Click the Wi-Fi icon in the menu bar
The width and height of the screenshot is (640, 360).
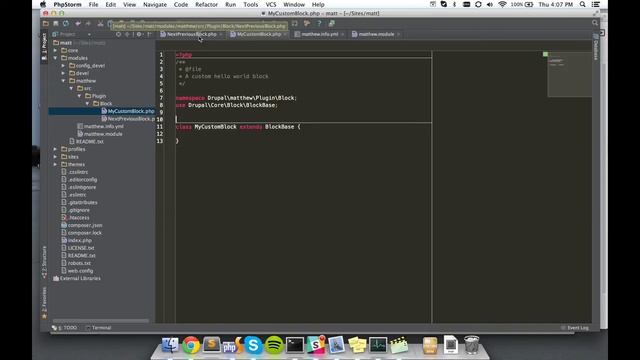coord(502,4)
